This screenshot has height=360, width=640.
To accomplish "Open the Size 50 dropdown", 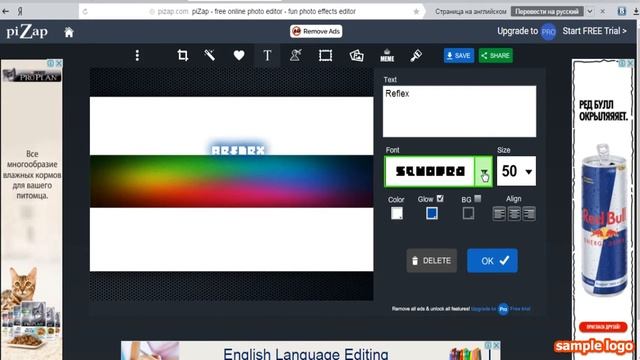I will click(x=516, y=171).
